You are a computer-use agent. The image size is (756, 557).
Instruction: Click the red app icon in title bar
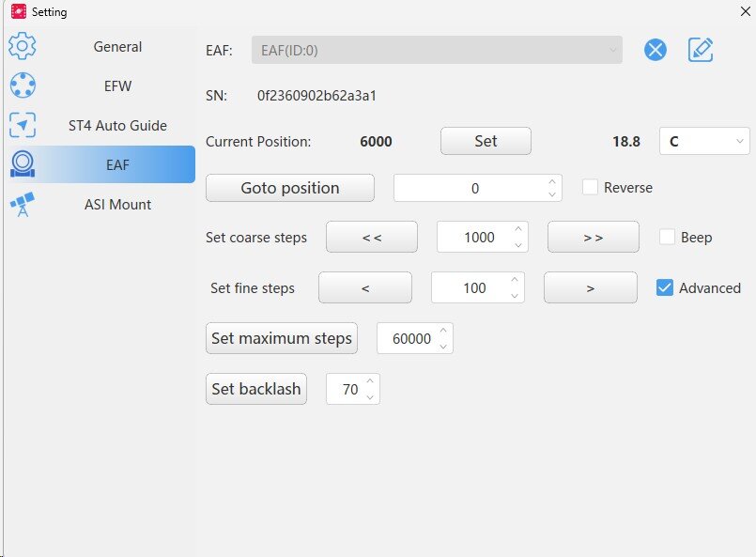[x=18, y=12]
